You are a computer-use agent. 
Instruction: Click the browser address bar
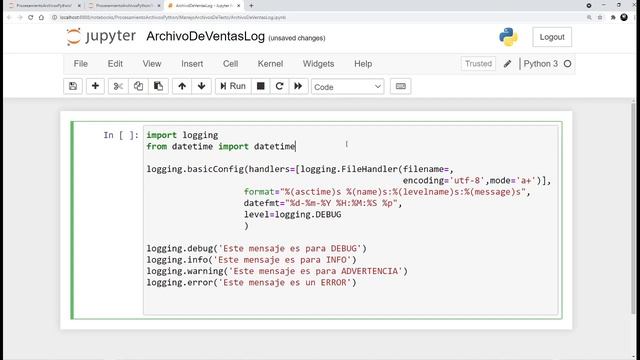(x=318, y=18)
